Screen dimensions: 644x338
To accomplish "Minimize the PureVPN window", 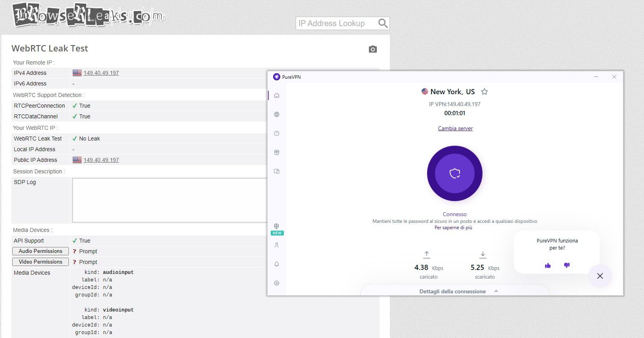I will [x=596, y=77].
